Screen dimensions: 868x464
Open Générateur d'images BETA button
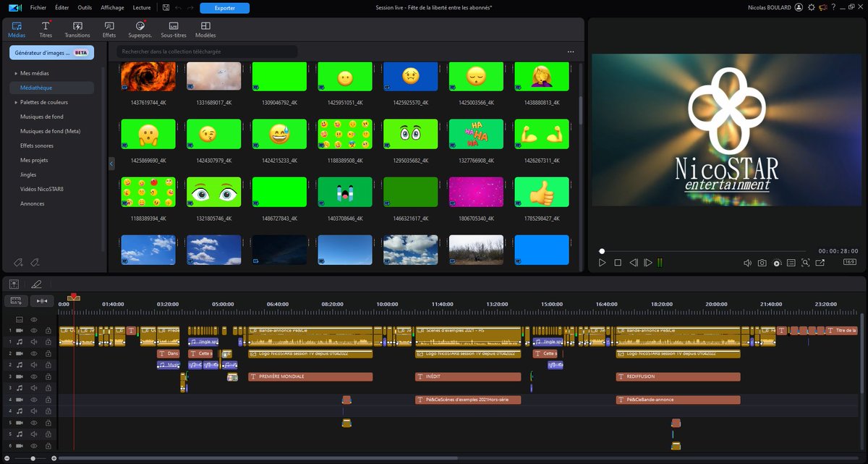point(51,52)
